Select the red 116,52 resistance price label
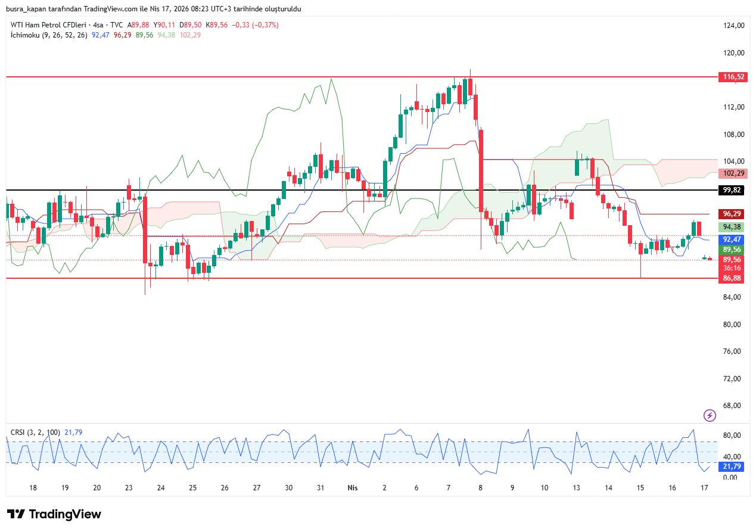This screenshot has height=532, width=756. point(734,77)
